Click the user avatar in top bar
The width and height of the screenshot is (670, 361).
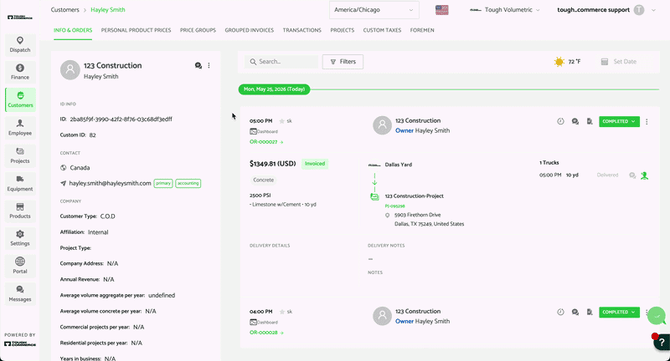click(639, 10)
